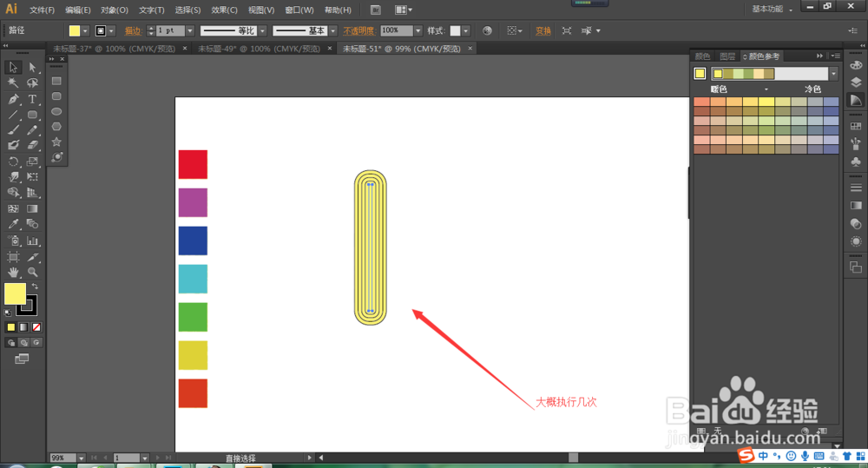Select the Gradient tool in toolbox
The width and height of the screenshot is (868, 468).
point(32,208)
